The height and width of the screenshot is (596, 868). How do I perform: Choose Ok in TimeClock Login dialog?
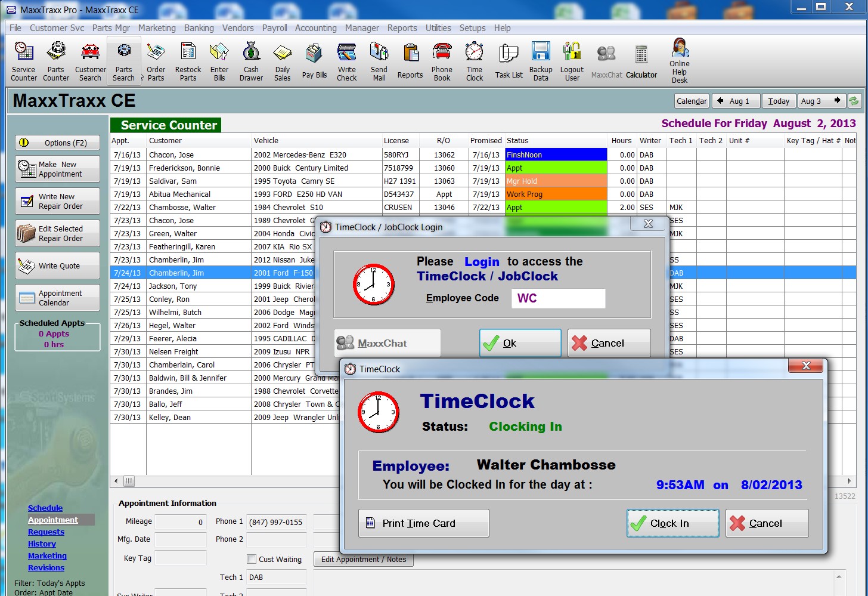pyautogui.click(x=520, y=343)
